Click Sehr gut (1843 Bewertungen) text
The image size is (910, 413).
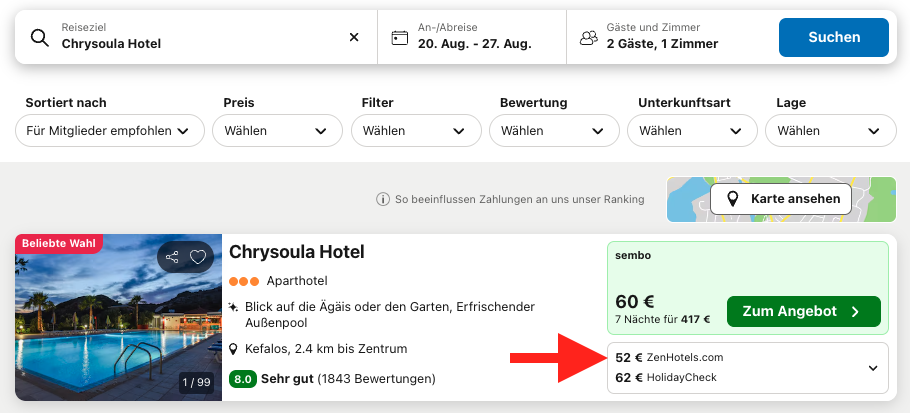coord(348,379)
